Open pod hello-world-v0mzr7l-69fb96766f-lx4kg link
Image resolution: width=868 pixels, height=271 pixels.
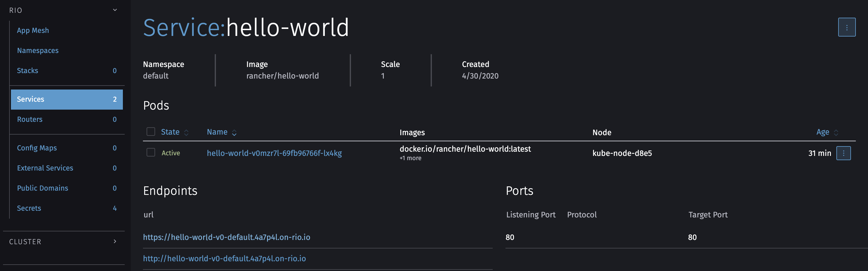click(274, 153)
